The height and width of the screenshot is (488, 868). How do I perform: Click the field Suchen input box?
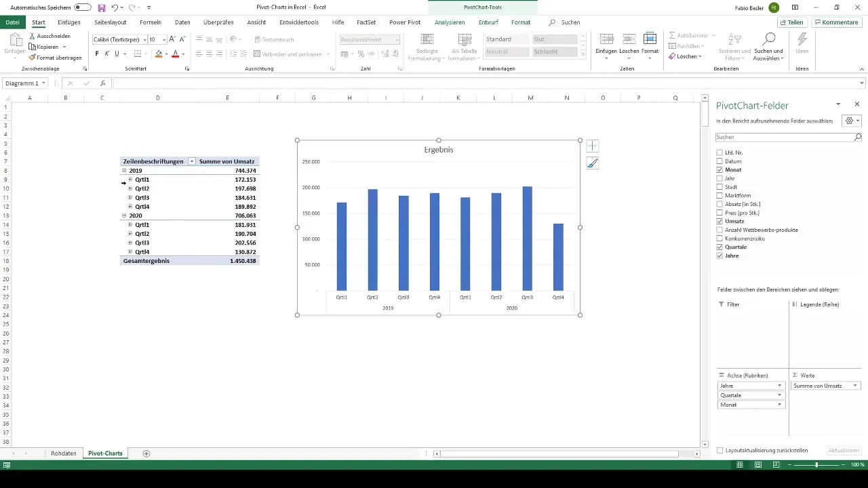click(785, 137)
